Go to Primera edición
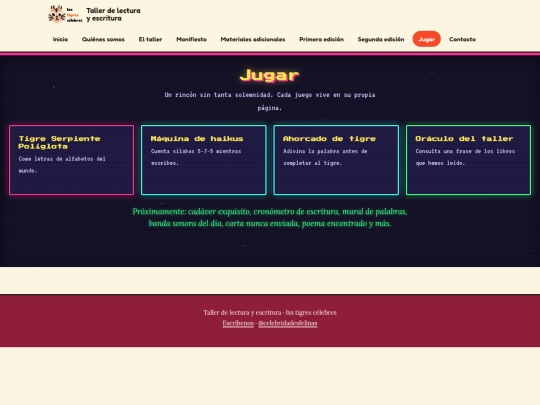This screenshot has height=405, width=540. 321,39
